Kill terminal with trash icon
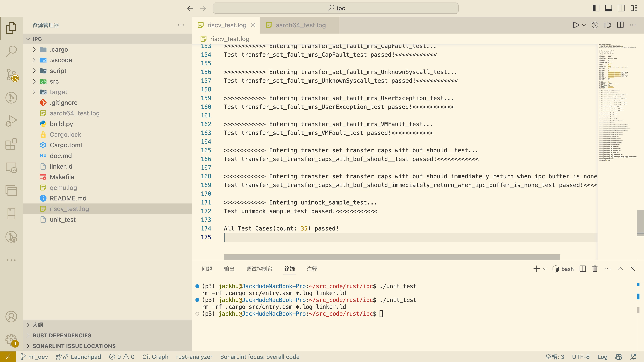Image resolution: width=644 pixels, height=362 pixels. click(595, 269)
